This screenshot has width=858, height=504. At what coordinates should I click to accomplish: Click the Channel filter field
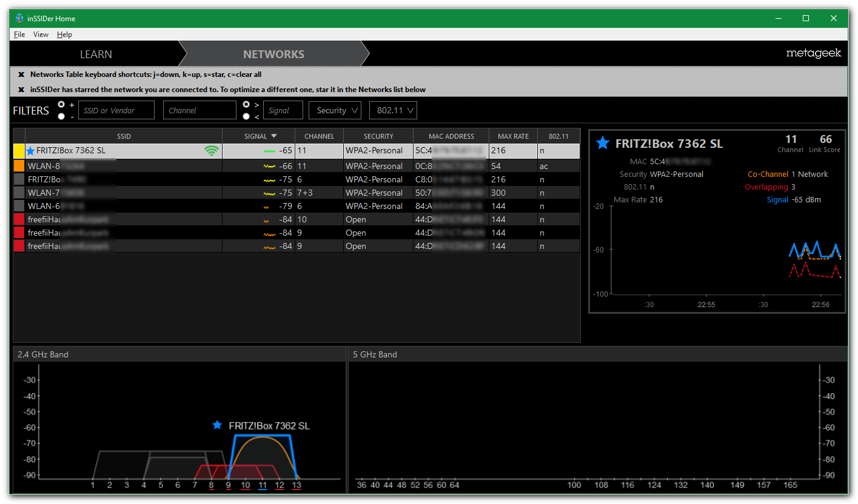pos(199,110)
